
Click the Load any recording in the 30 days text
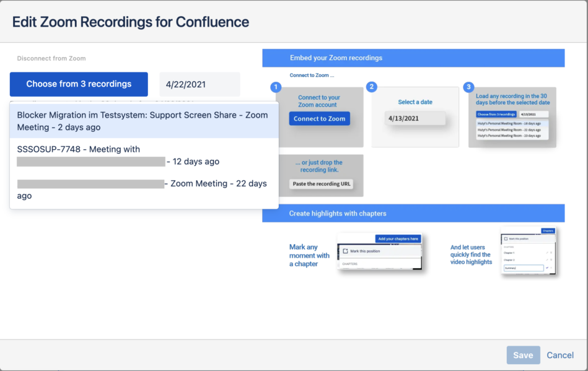click(x=512, y=99)
